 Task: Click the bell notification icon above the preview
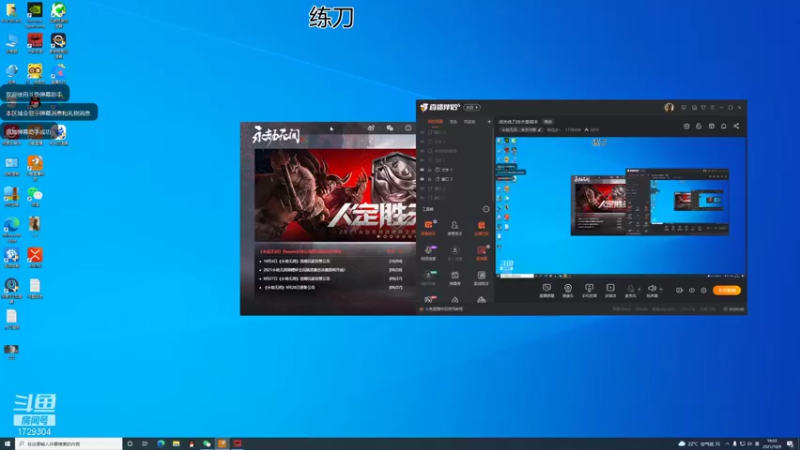pyautogui.click(x=723, y=126)
